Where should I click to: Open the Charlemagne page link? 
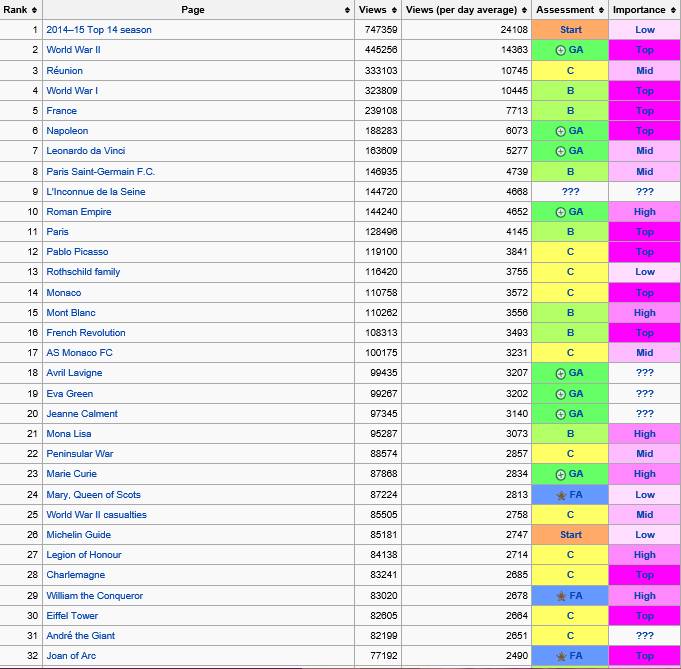tap(76, 575)
